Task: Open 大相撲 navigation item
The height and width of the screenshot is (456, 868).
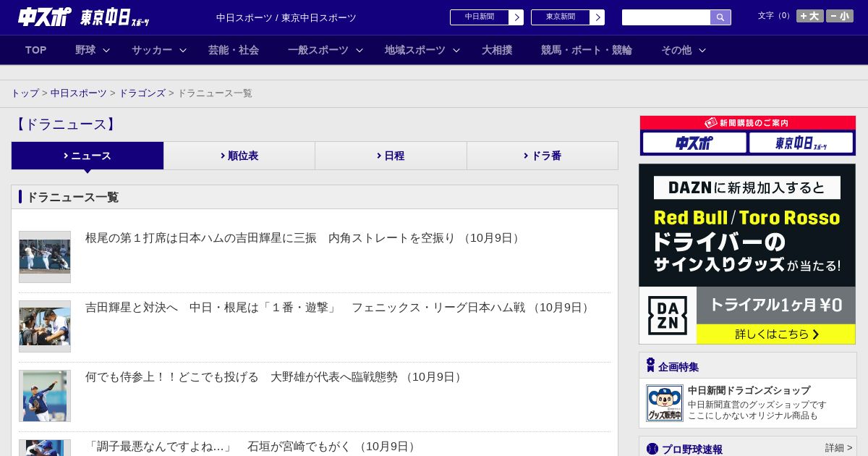Action: coord(497,50)
